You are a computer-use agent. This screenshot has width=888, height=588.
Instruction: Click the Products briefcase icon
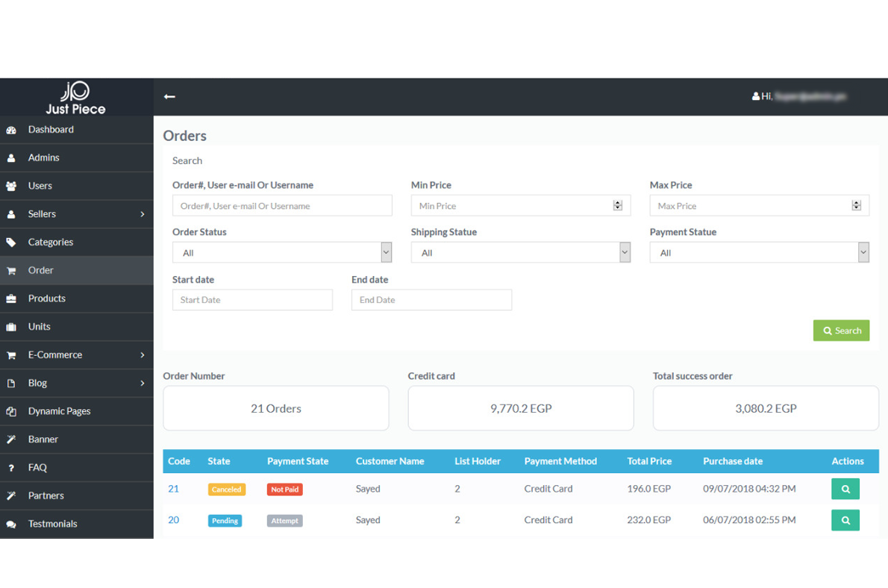[11, 298]
